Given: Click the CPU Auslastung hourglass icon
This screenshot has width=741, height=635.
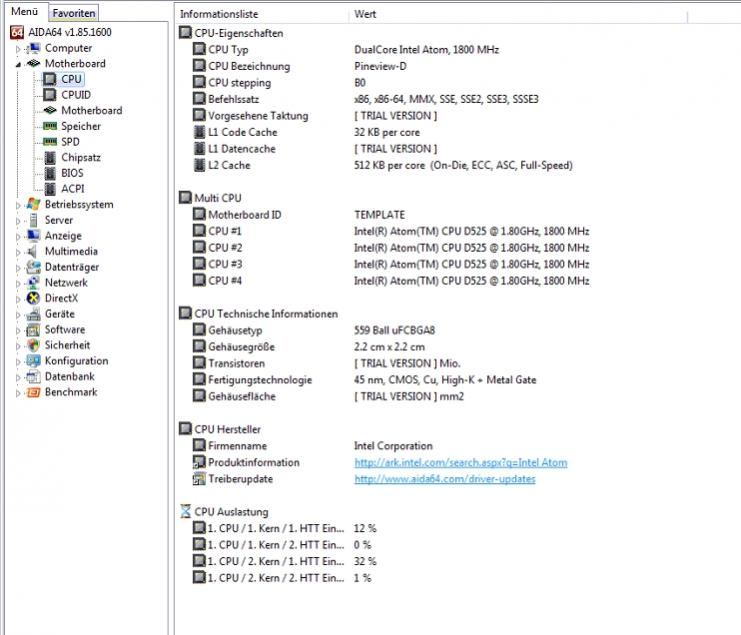Looking at the screenshot, I should pos(186,511).
